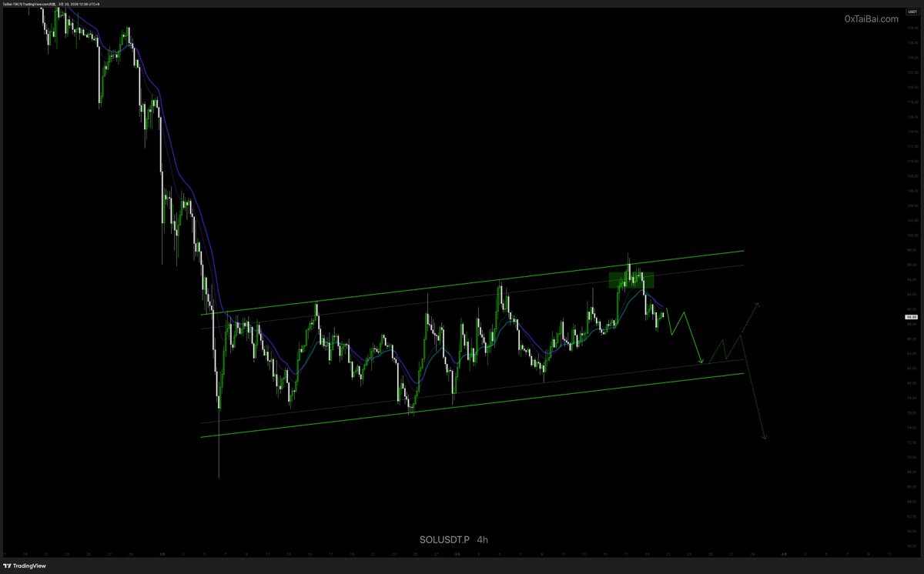Viewport: 924px width, 574px height.
Task: Select the lower gray inner channel line
Action: coord(471,391)
